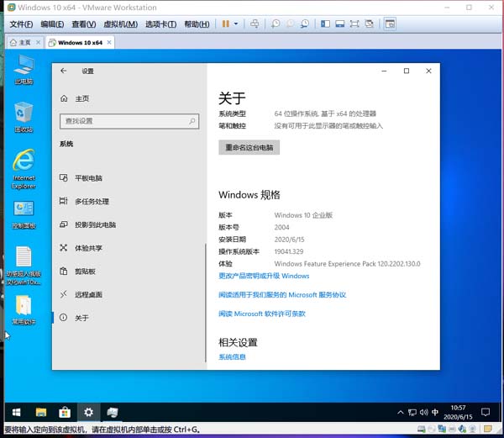
Task: Enter full screen mode from the toolbar
Action: [354, 24]
